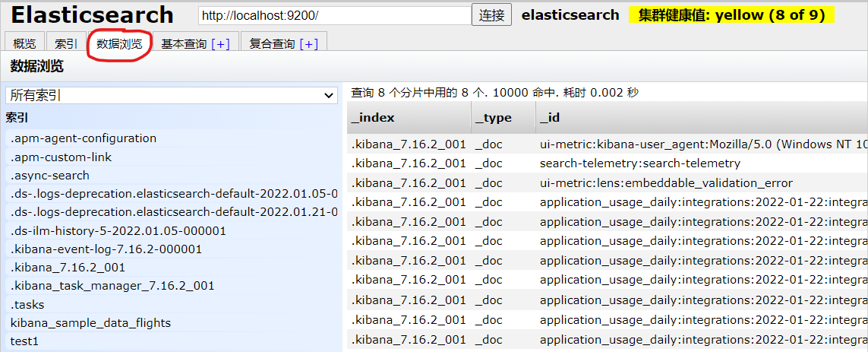Select .apm-custom-link index

[x=172, y=157]
